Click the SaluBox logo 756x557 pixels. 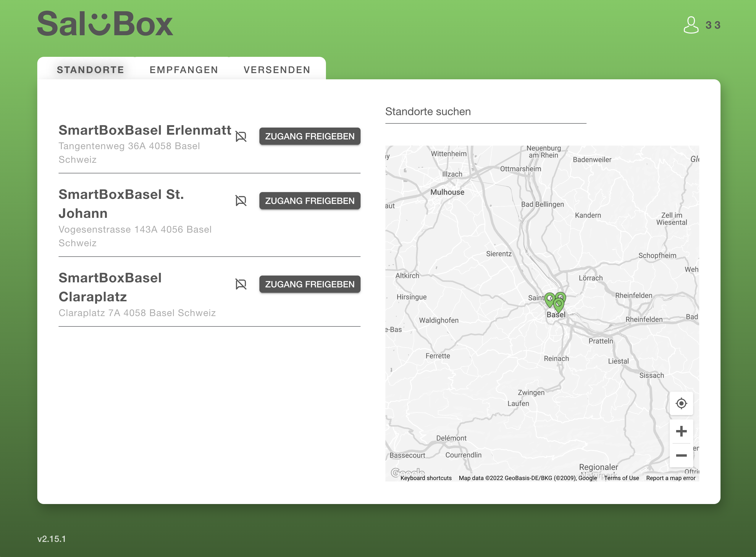105,24
